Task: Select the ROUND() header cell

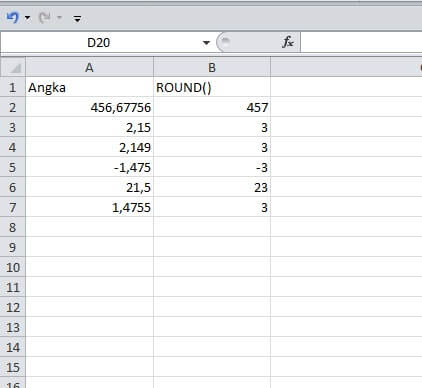Action: (x=212, y=87)
